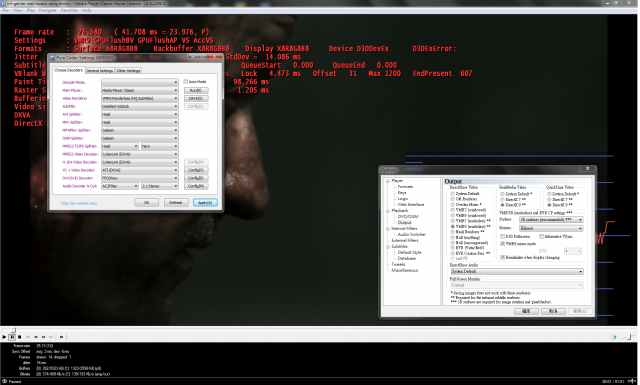This screenshot has width=640, height=385.
Task: Click the Pure Codec Settings title icon
Action: [53, 58]
